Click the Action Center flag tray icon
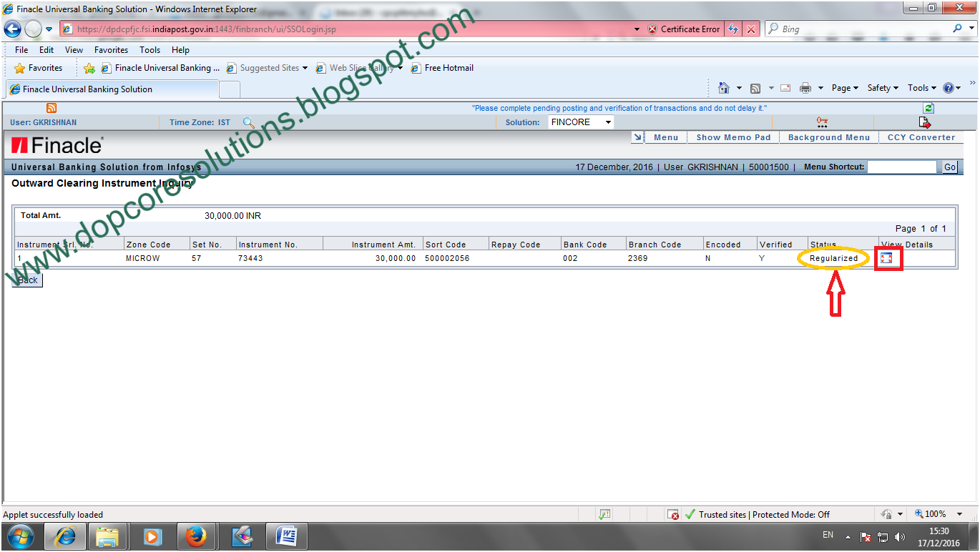This screenshot has width=980, height=552. tap(866, 536)
